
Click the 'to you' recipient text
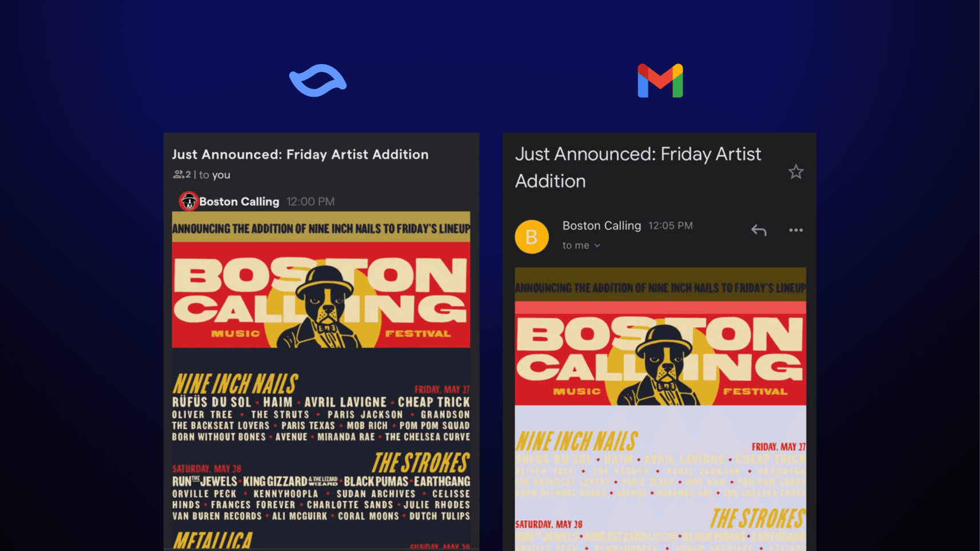click(x=214, y=175)
